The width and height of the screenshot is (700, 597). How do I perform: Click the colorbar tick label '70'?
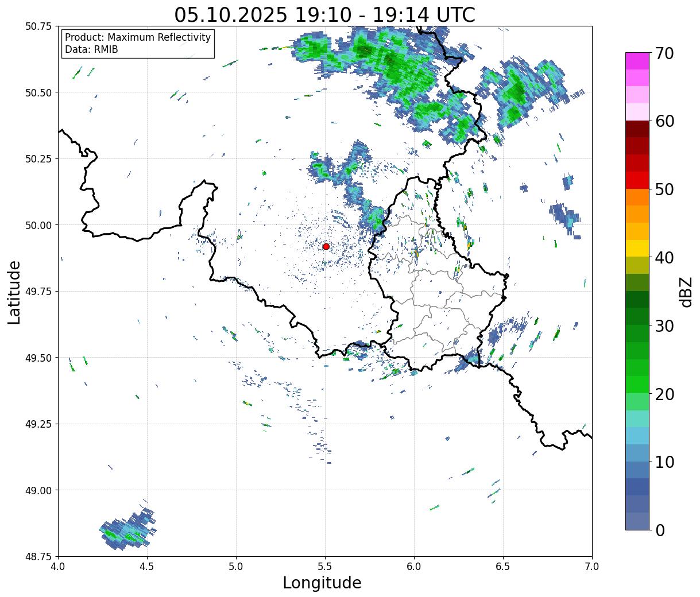(x=664, y=53)
